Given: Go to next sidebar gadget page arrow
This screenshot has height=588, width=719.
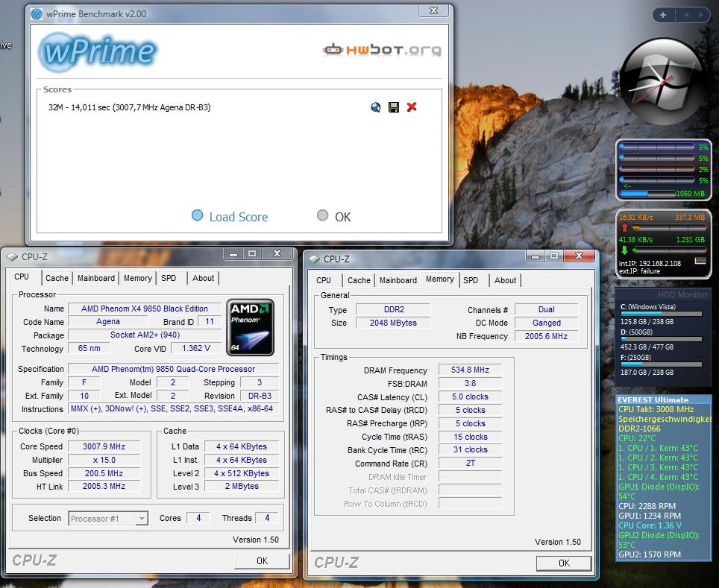Looking at the screenshot, I should pos(700,15).
